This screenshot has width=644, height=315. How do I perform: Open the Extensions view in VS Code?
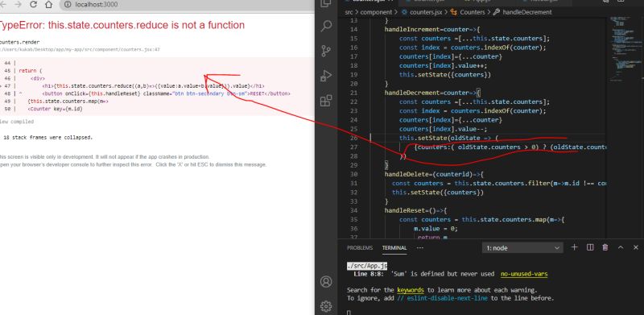[326, 101]
